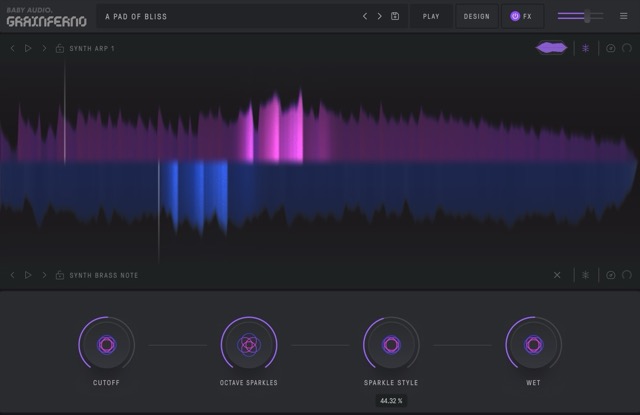Click the save preset icon
This screenshot has height=415, width=640.
395,16
